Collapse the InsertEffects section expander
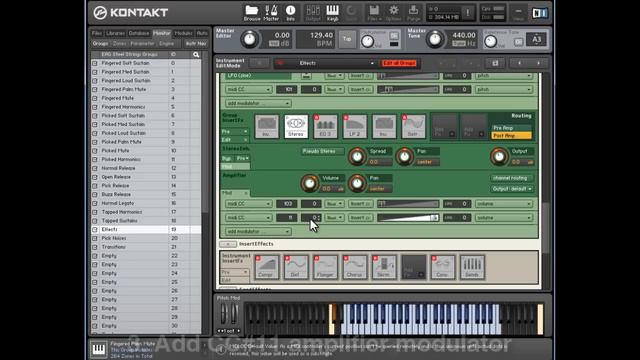The image size is (640, 360). click(227, 244)
